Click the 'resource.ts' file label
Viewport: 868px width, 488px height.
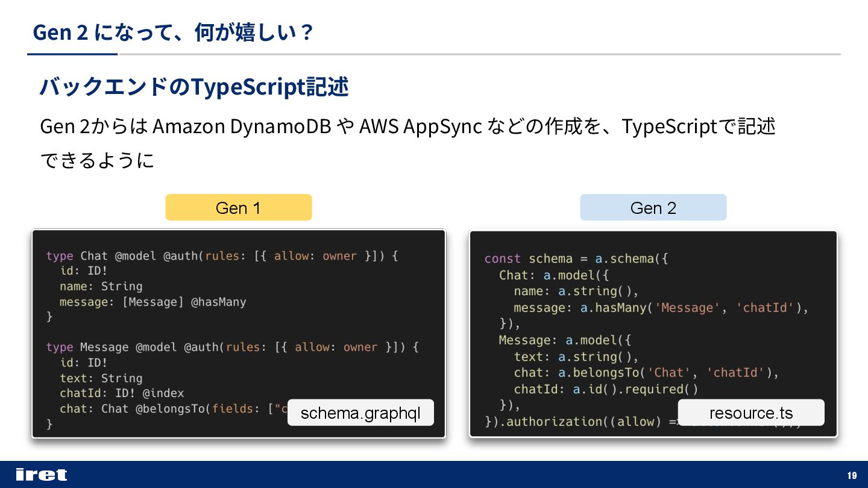[x=751, y=413]
